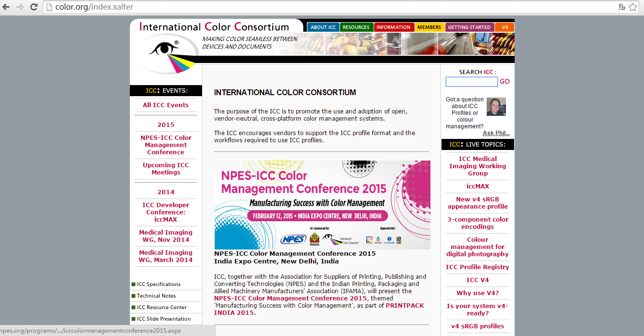Go to the V4 tab
Image resolution: width=644 pixels, height=336 pixels.
point(505,27)
